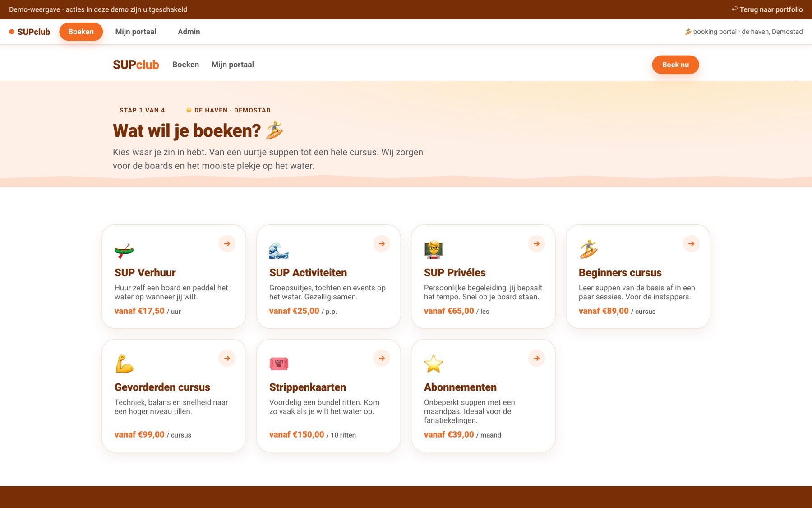
Task: Switch to Mijn portaal demo tab
Action: tap(136, 32)
